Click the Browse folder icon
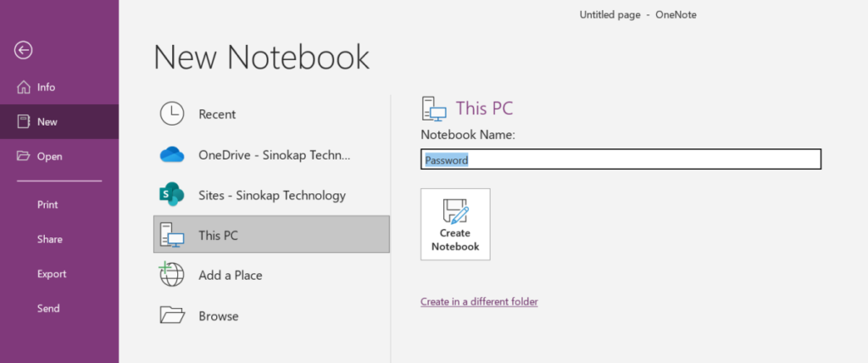The height and width of the screenshot is (363, 868). pyautogui.click(x=172, y=315)
